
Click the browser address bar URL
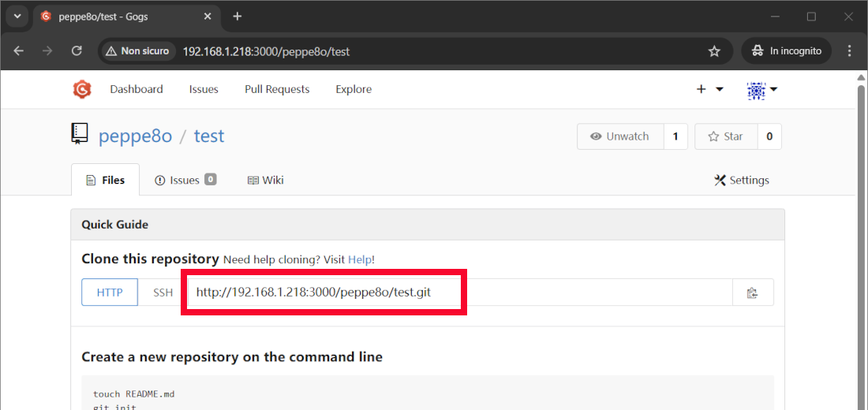(266, 51)
